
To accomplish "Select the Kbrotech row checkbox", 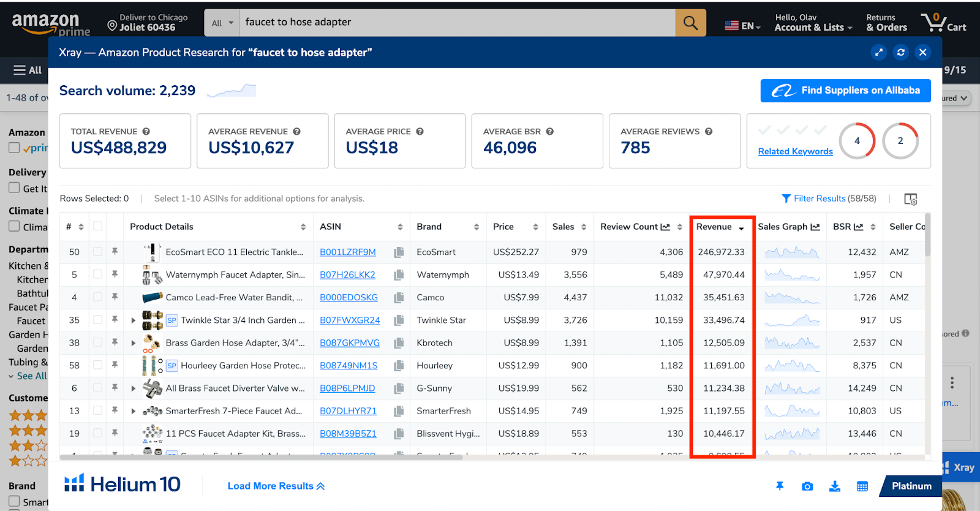I will (x=97, y=342).
